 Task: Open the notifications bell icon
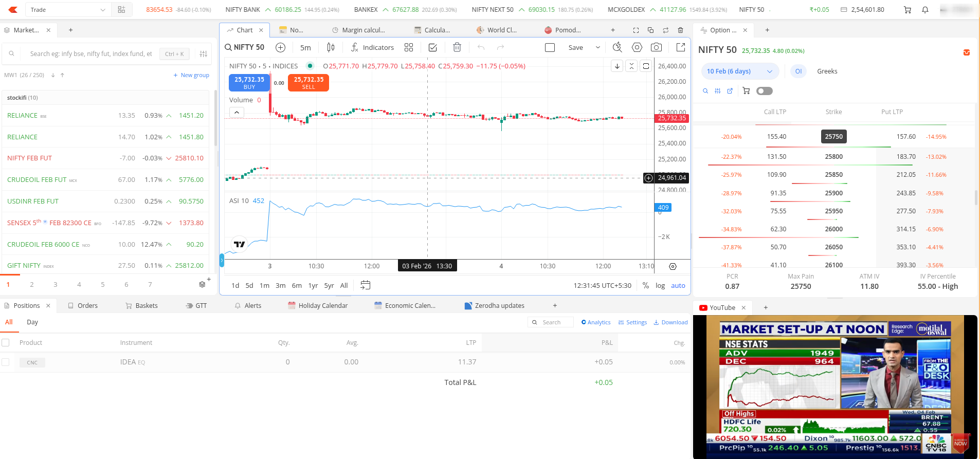(925, 10)
